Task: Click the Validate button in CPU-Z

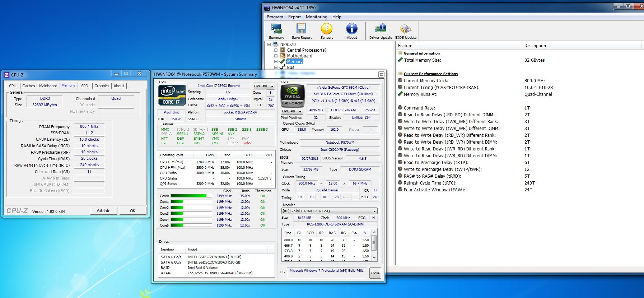Action: click(x=103, y=211)
